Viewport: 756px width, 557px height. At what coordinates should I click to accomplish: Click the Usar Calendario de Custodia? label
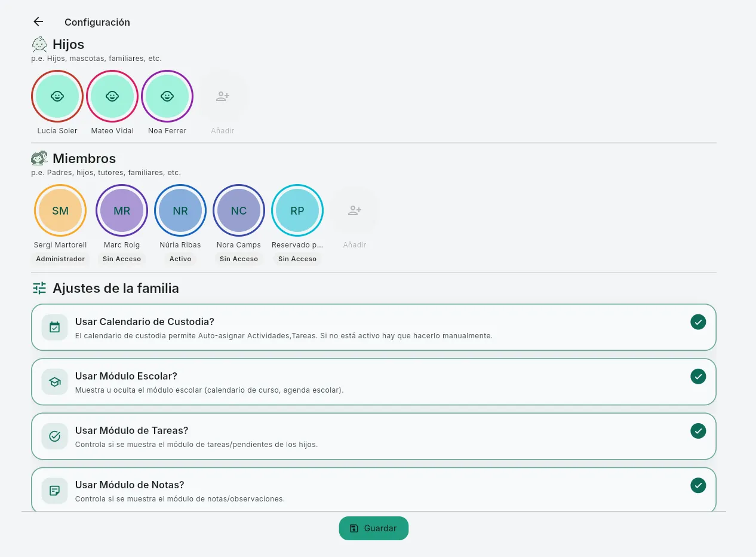coord(145,322)
